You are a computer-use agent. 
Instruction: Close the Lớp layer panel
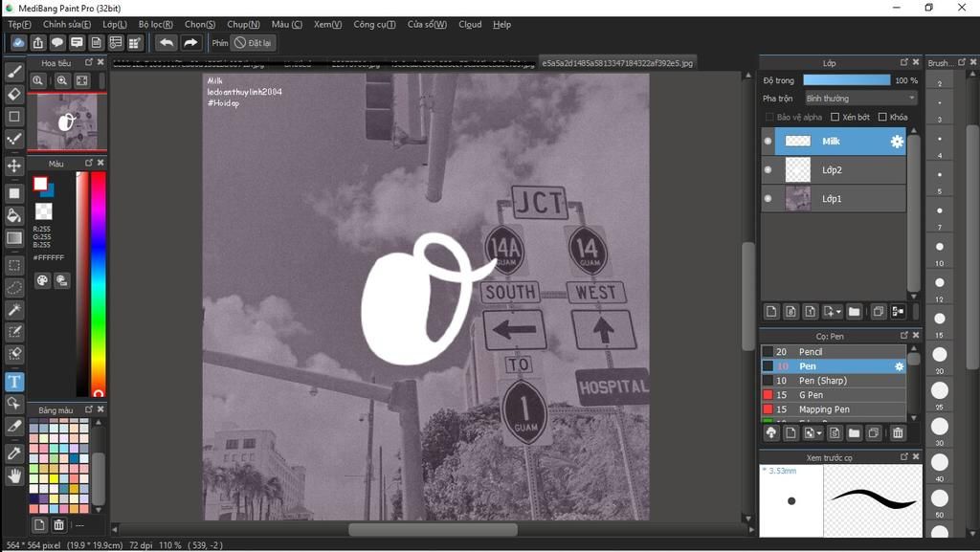[x=916, y=62]
